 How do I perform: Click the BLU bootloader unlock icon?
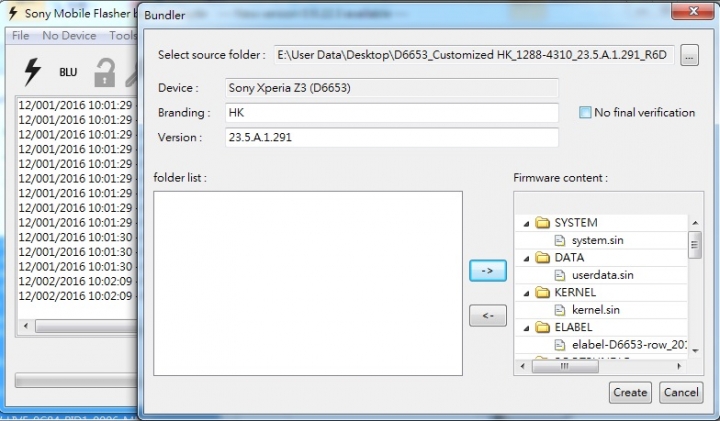pos(68,72)
